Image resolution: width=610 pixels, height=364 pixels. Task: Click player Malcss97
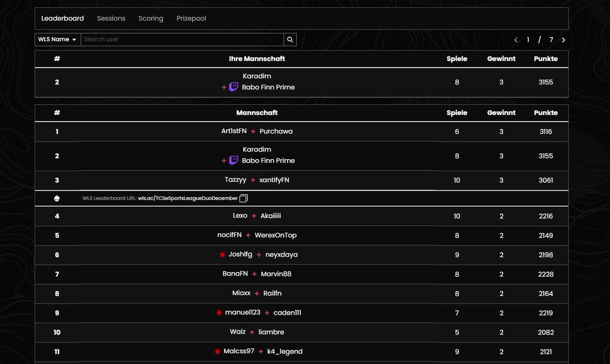pos(238,351)
